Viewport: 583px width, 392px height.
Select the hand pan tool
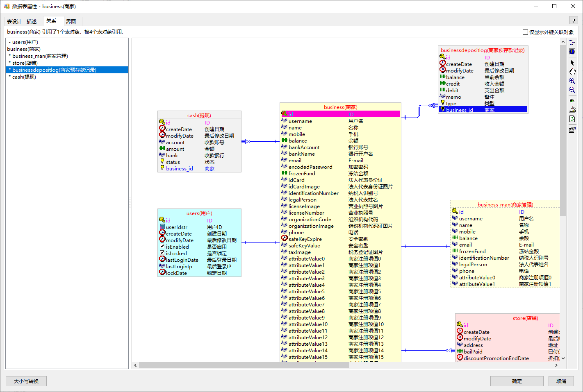click(572, 72)
